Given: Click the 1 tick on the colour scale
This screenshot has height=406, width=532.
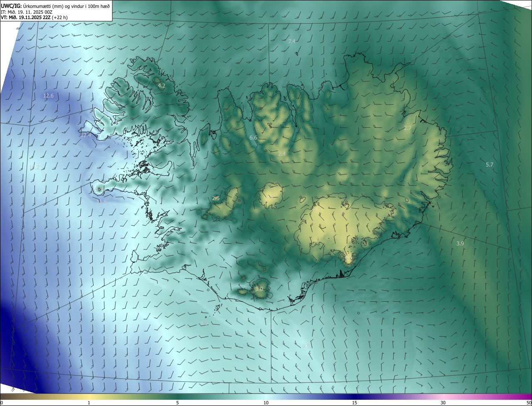Looking at the screenshot, I should [89, 403].
